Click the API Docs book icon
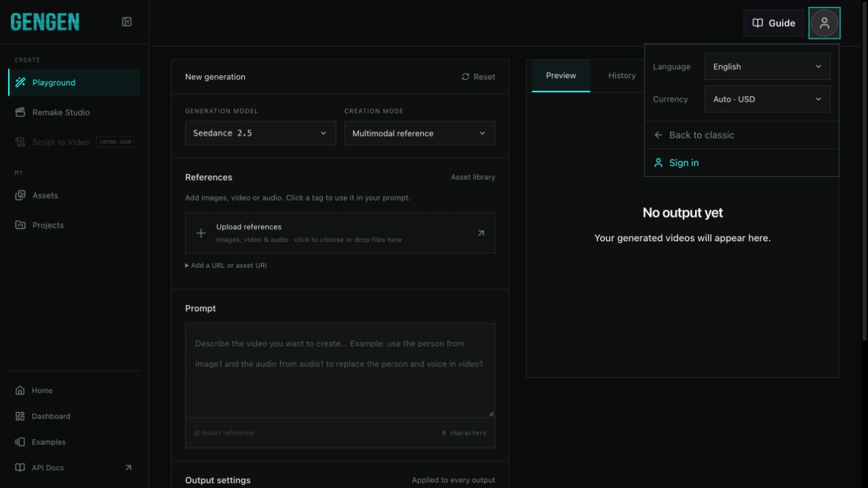The height and width of the screenshot is (488, 868). click(x=20, y=468)
